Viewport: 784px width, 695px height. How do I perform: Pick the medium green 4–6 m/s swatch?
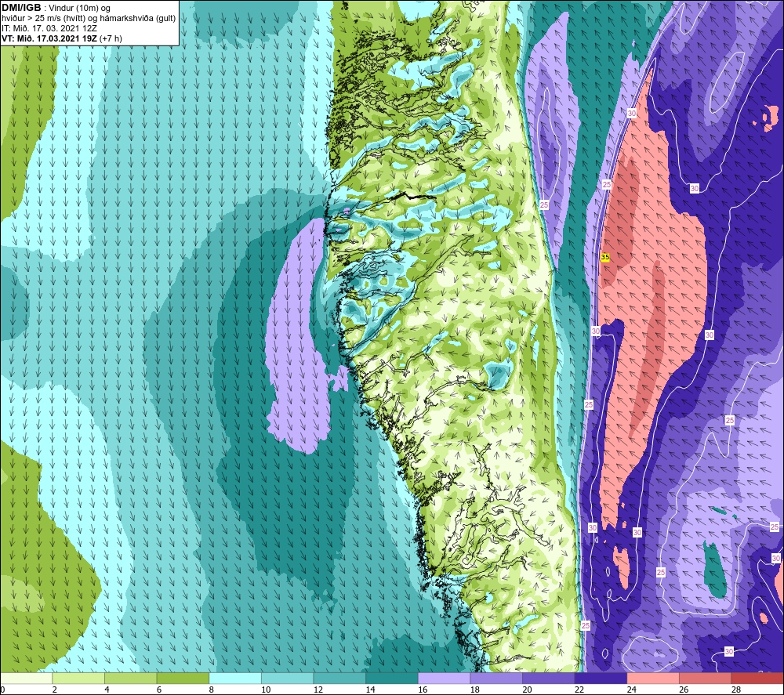pos(130,679)
